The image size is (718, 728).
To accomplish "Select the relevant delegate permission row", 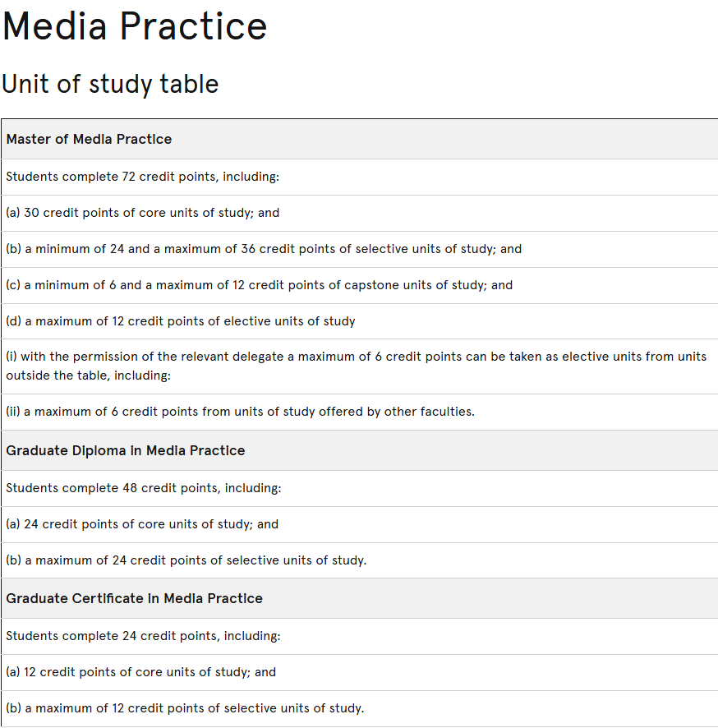I will [x=359, y=366].
